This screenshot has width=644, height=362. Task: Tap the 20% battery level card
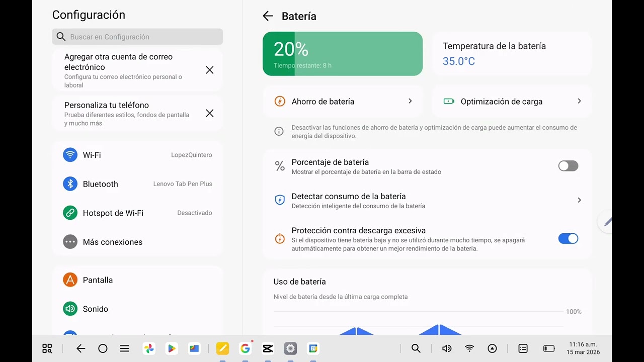343,54
